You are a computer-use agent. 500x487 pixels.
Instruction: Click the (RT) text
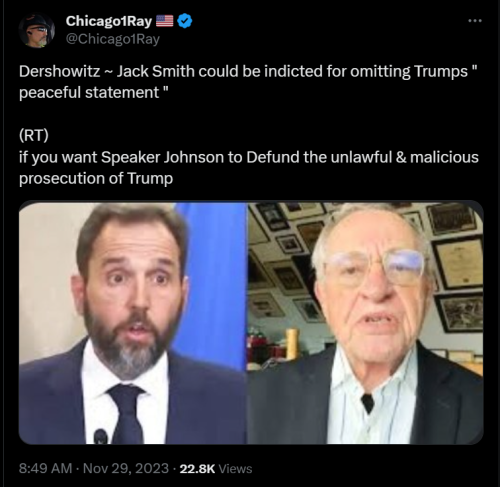(x=34, y=135)
